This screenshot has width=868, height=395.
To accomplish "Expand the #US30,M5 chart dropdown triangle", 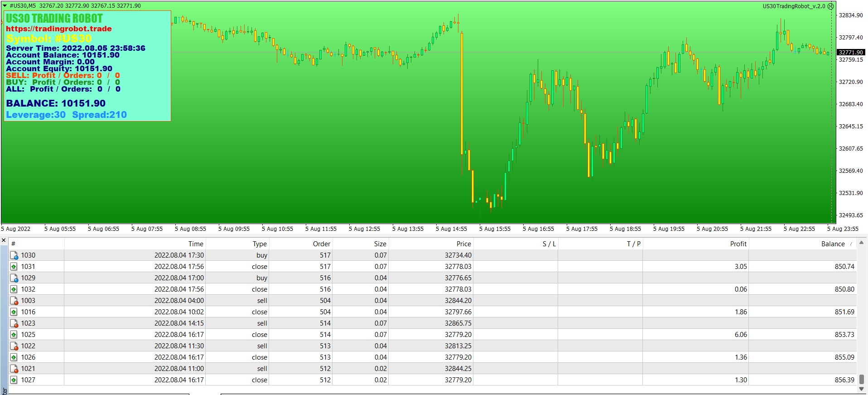I will (5, 6).
